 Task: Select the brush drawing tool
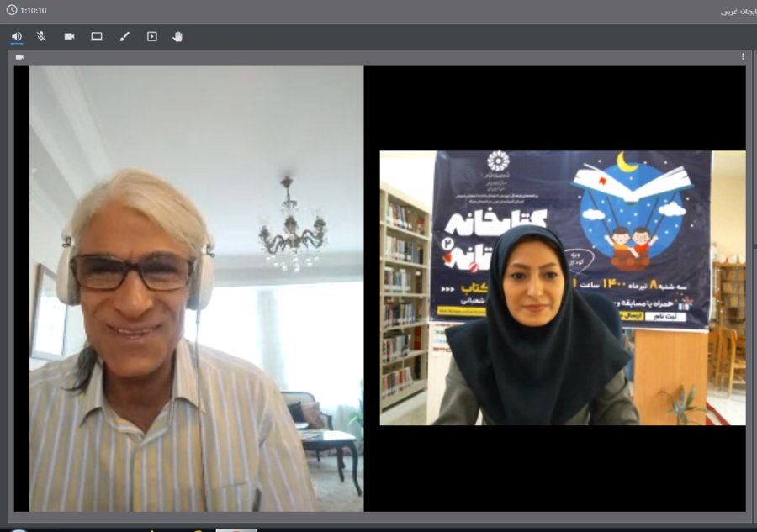tap(124, 36)
